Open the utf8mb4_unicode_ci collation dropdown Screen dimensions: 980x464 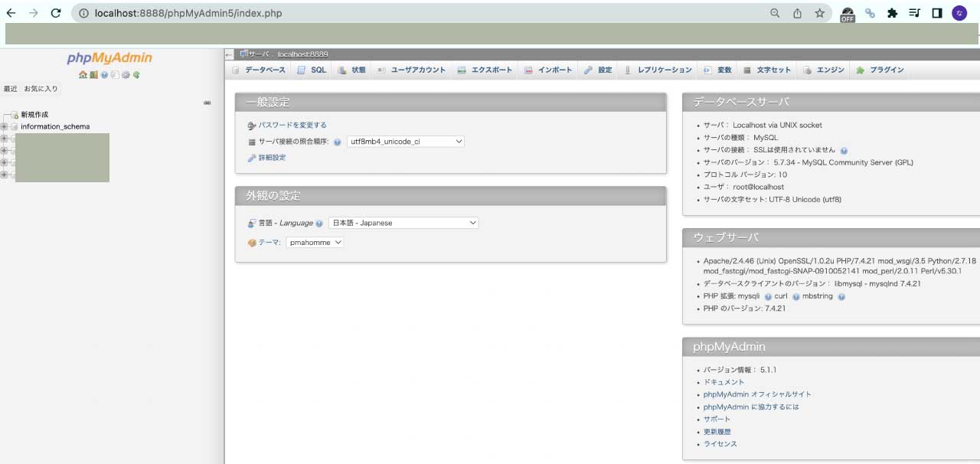click(406, 142)
